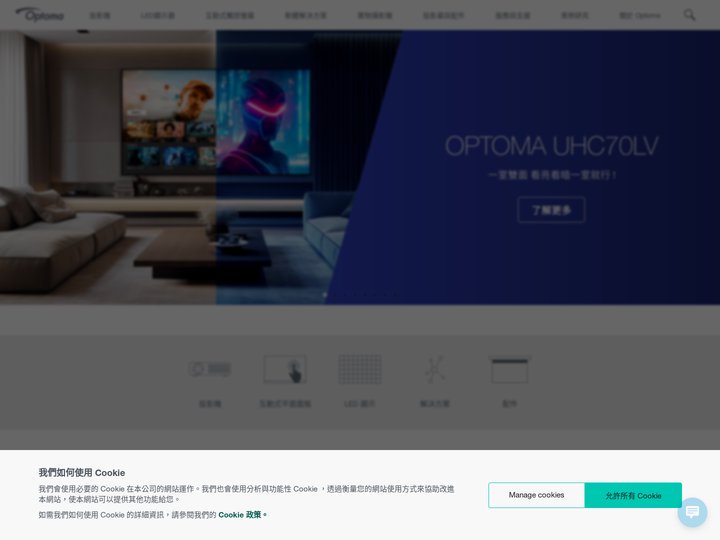720x540 pixels.
Task: Accept with 允許所有 Cookie button
Action: 633,495
